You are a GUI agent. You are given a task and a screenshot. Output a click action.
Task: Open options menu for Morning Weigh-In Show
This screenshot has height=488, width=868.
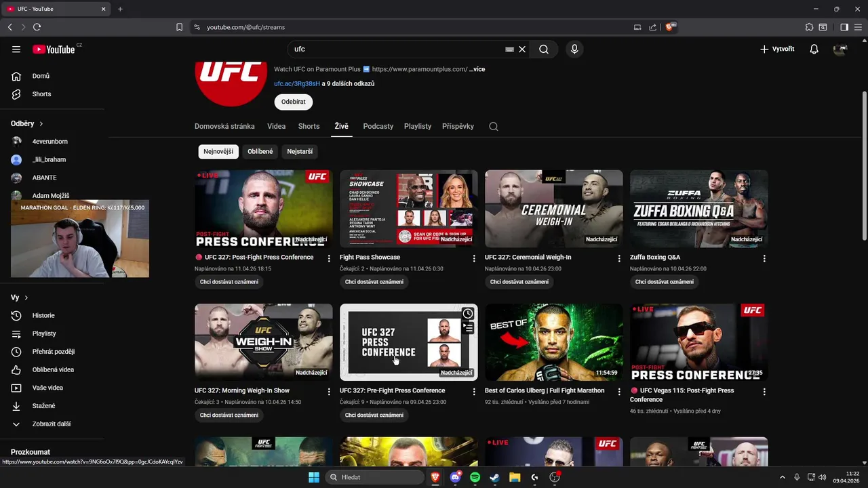point(329,392)
